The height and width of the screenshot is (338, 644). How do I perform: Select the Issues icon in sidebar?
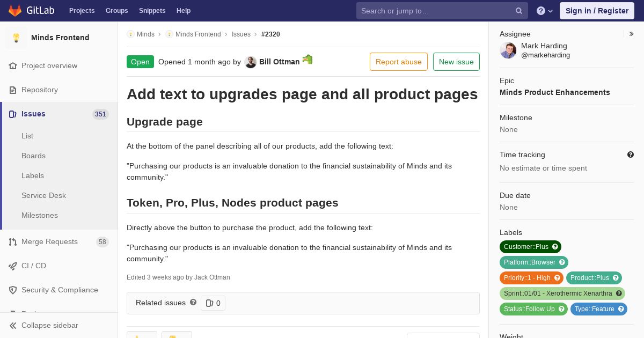[13, 114]
